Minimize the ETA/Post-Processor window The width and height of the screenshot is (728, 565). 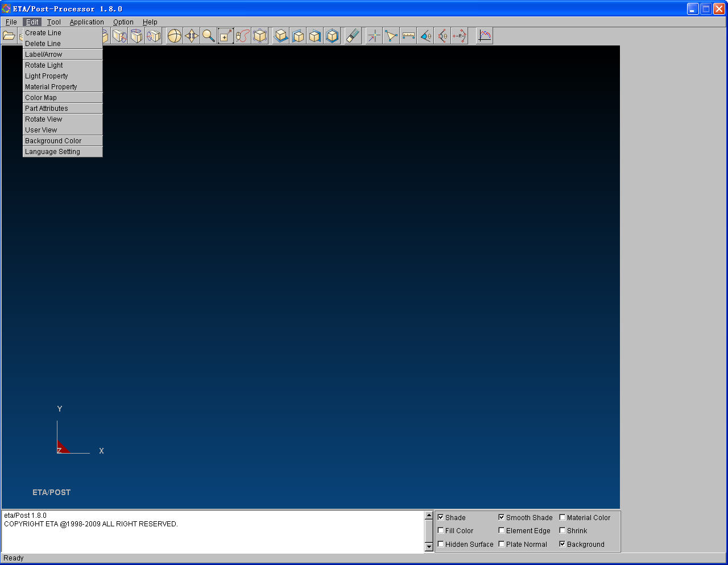tap(693, 9)
